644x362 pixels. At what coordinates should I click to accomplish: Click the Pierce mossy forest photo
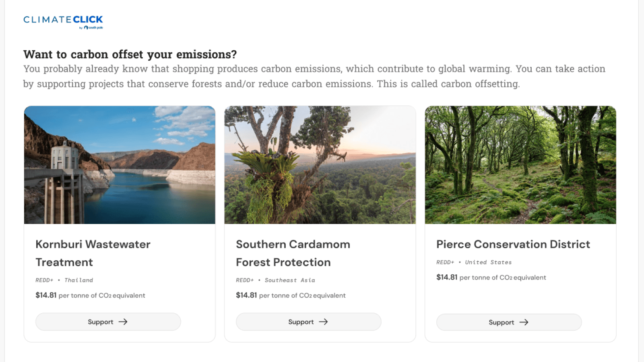click(520, 165)
